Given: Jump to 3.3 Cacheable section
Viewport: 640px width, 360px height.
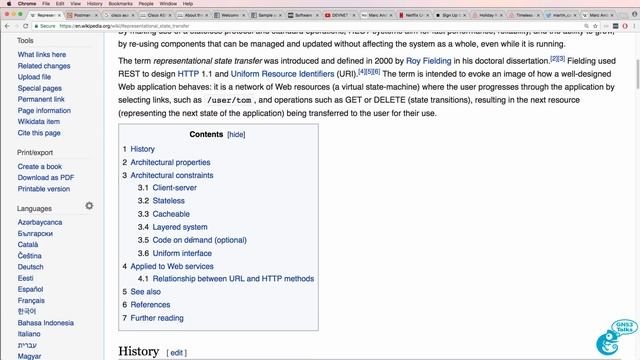Looking at the screenshot, I should 171,214.
